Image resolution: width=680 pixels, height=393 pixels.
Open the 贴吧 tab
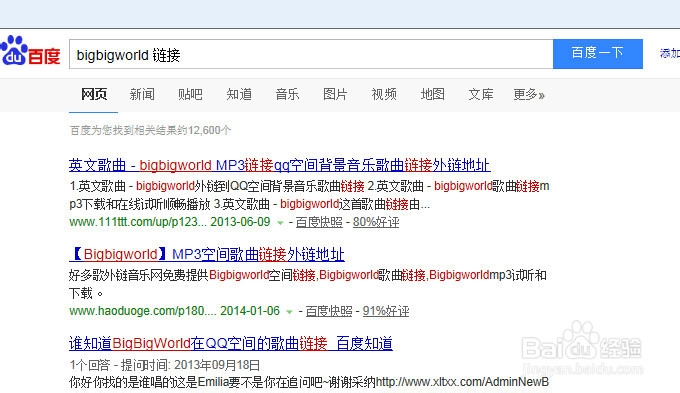coord(190,94)
